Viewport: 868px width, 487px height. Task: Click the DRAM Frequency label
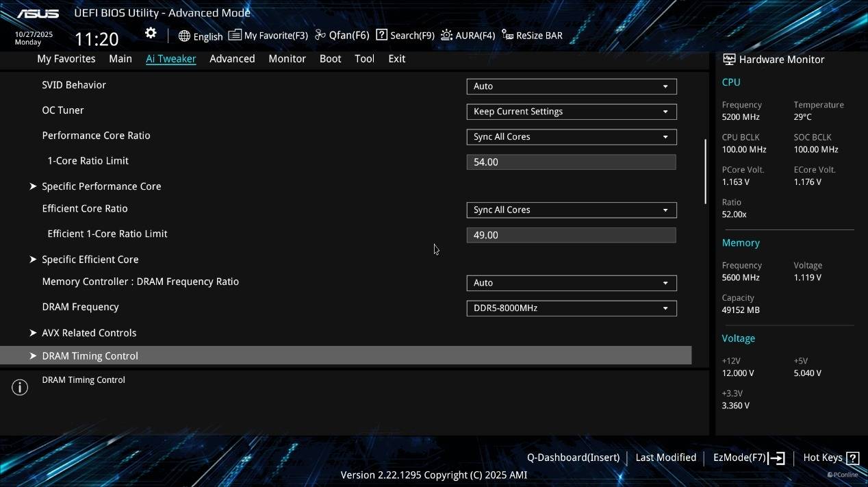[x=80, y=307]
